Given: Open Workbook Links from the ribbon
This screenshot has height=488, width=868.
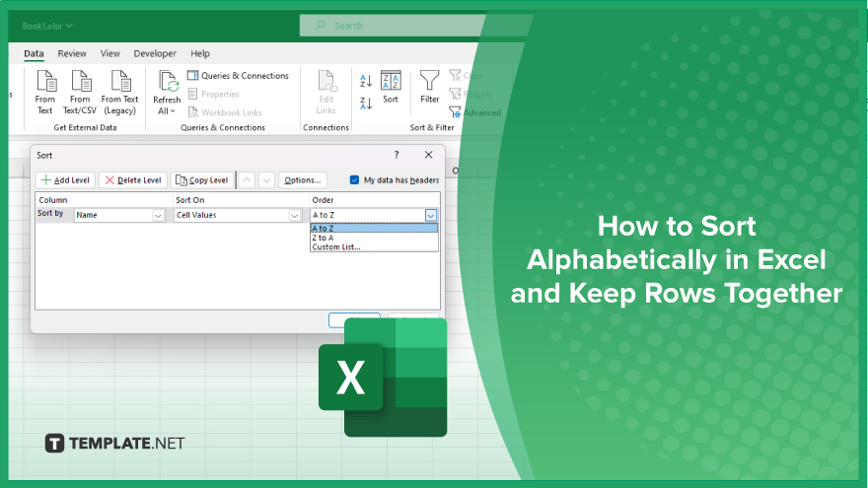Looking at the screenshot, I should pyautogui.click(x=225, y=112).
